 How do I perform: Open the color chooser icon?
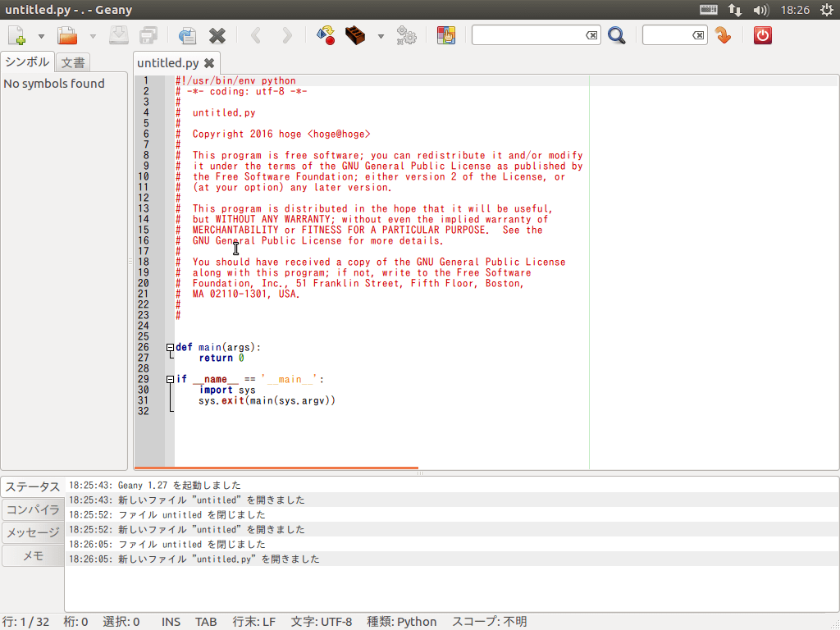446,36
